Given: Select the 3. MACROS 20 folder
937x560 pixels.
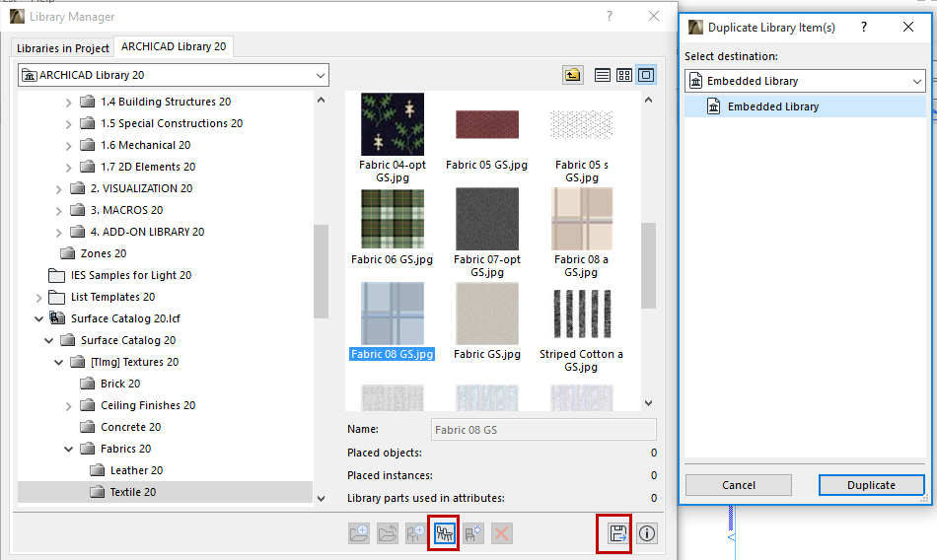Looking at the screenshot, I should point(126,210).
